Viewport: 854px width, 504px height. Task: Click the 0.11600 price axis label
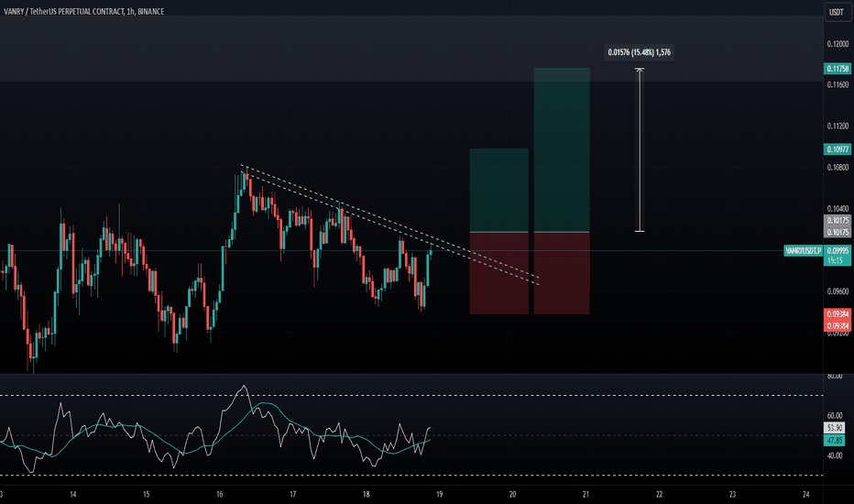pos(838,84)
